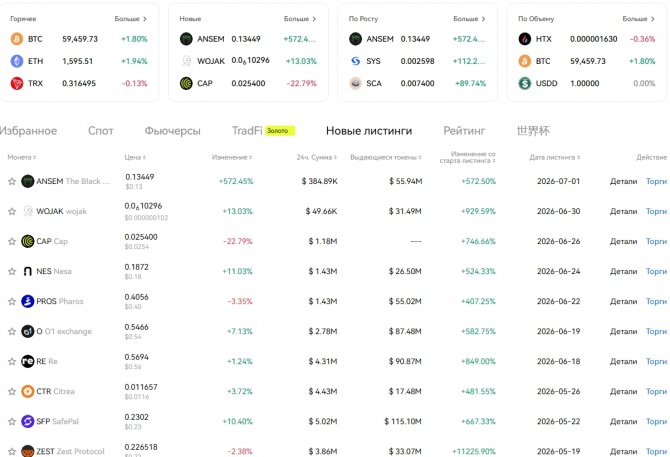
Task: Open the 世界杯 tab
Action: (533, 131)
